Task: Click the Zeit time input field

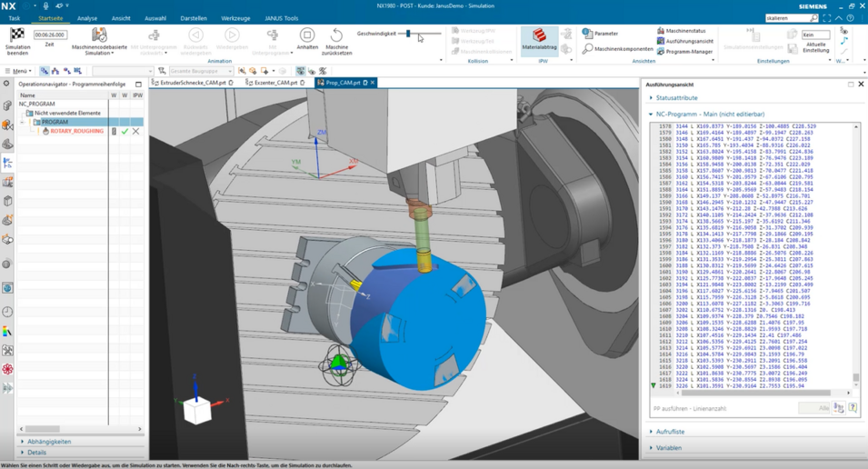Action: pos(49,35)
